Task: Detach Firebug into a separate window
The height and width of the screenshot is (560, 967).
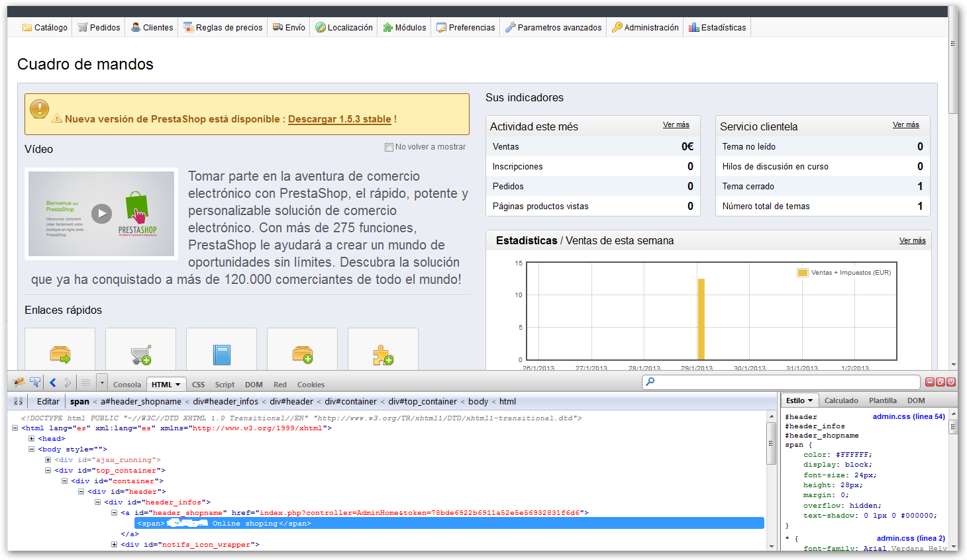Action: coord(941,382)
